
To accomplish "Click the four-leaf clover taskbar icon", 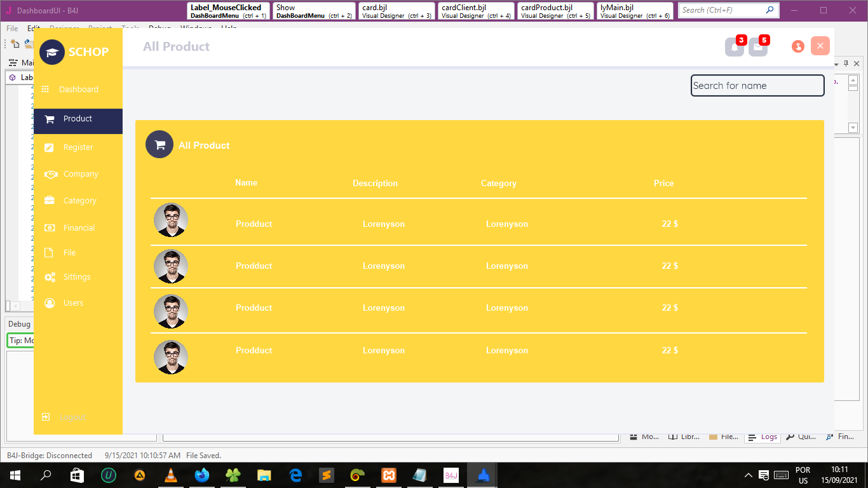I will click(x=233, y=475).
